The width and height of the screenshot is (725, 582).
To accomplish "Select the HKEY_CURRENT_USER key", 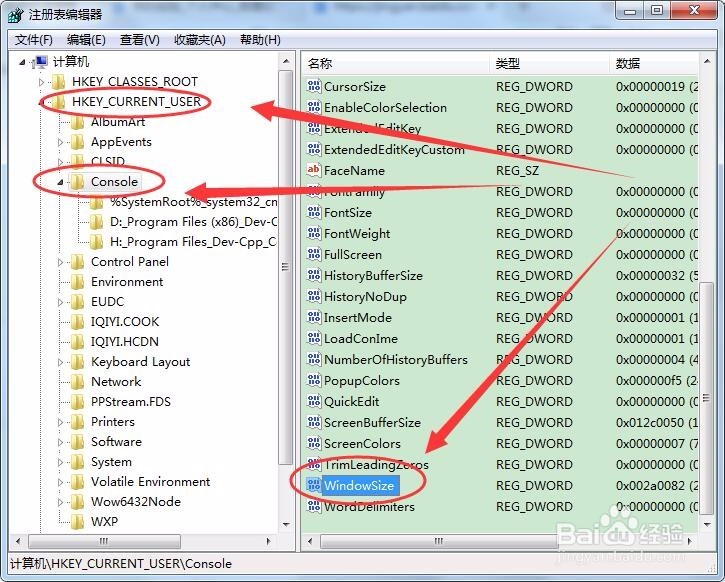I will pyautogui.click(x=136, y=102).
